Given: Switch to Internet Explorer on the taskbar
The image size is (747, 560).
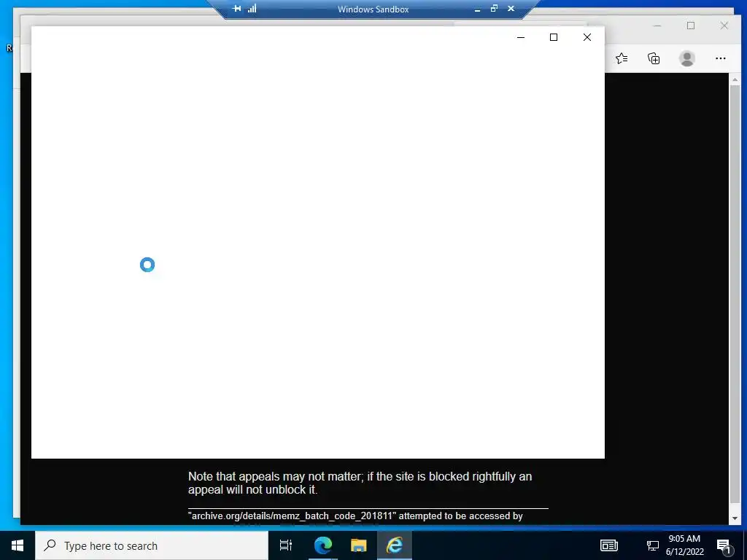Looking at the screenshot, I should (395, 545).
